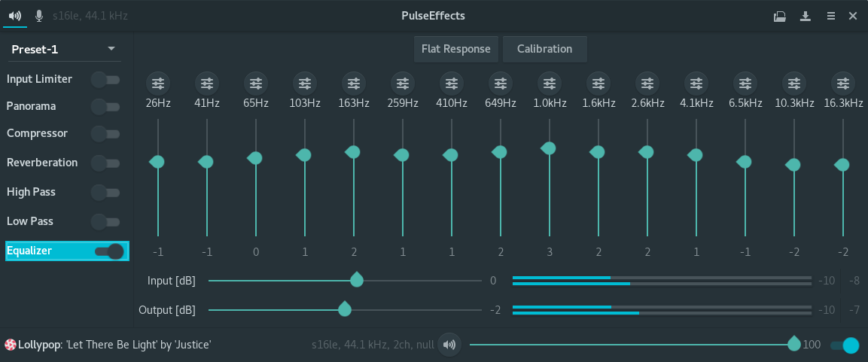Click the Lollypop volume slider handle

pyautogui.click(x=794, y=344)
